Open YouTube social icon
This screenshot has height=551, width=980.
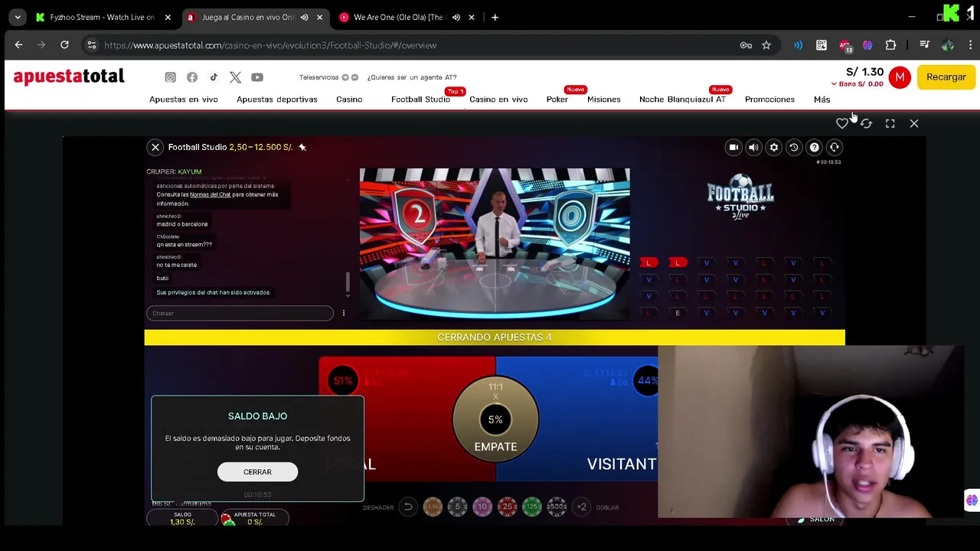257,77
